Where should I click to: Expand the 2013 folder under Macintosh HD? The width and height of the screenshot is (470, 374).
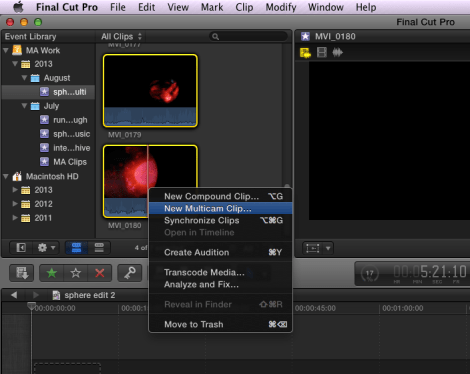coord(15,190)
